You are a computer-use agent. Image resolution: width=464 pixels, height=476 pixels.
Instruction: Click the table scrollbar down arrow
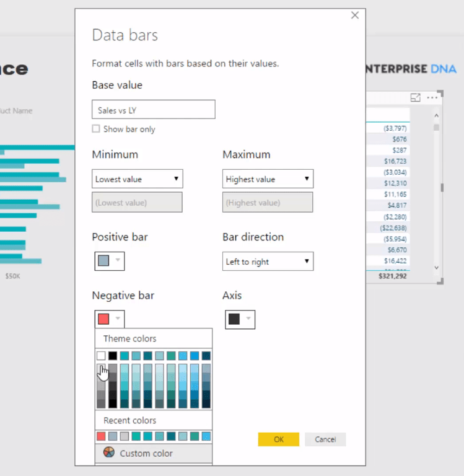coord(436,268)
